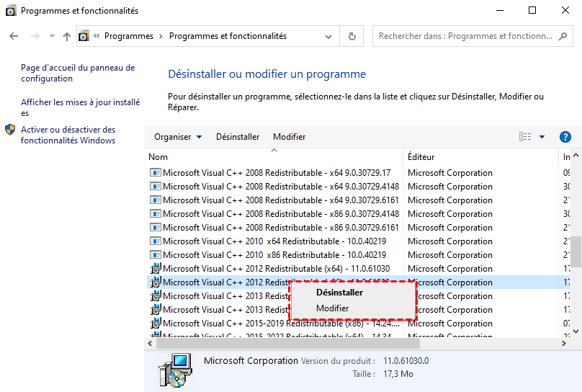Click horizontal scrollbar left arrow
This screenshot has height=392, width=582.
[150, 344]
